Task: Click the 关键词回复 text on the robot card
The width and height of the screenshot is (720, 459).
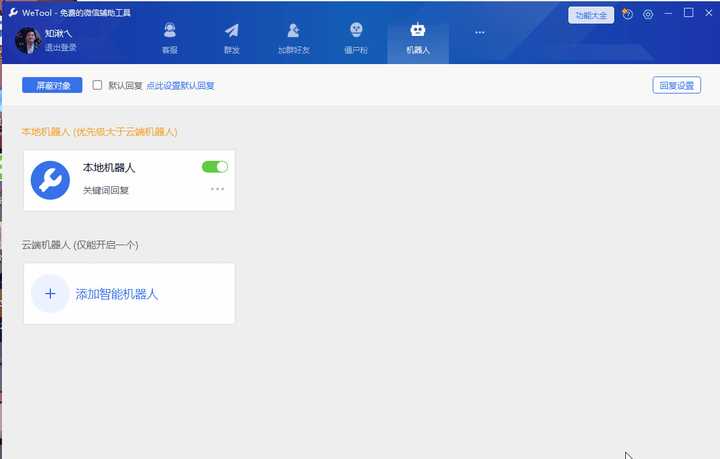Action: point(106,190)
